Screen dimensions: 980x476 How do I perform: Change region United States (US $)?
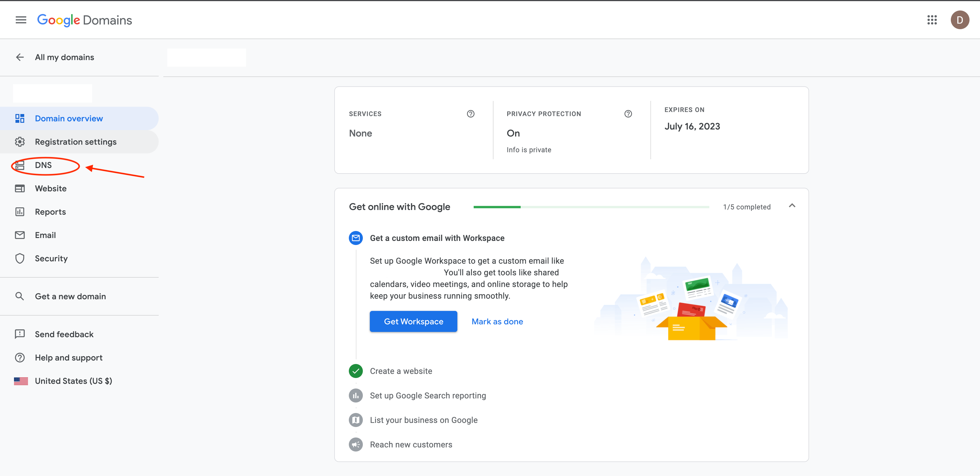pyautogui.click(x=79, y=381)
